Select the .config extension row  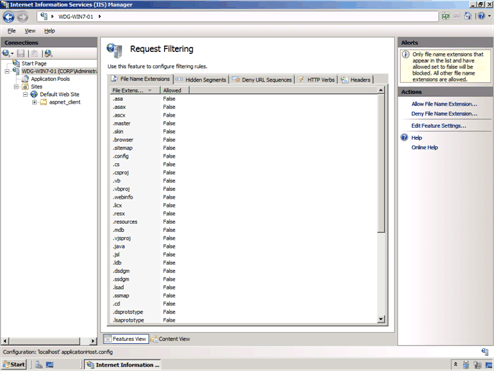tap(244, 156)
